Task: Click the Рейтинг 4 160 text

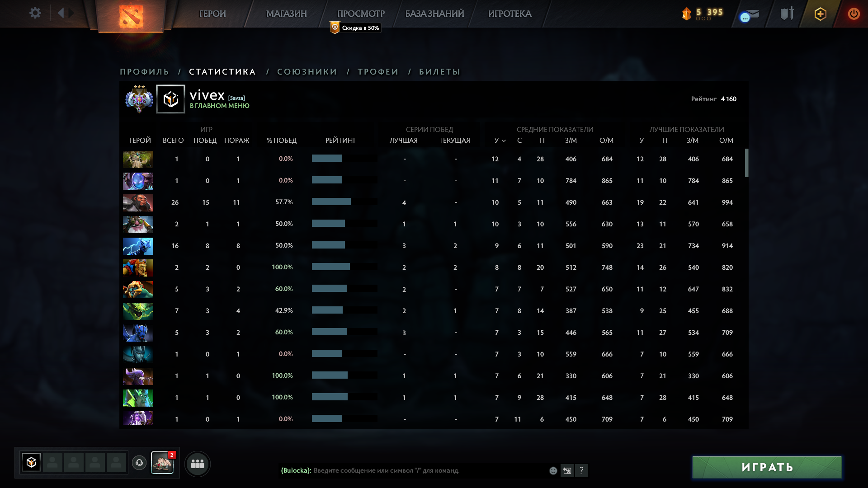Action: (714, 99)
